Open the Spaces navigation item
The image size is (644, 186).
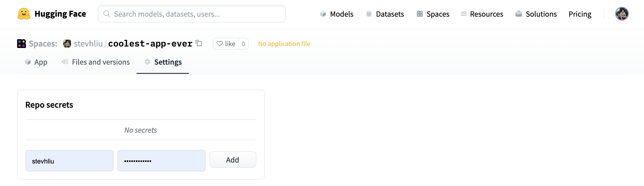pyautogui.click(x=438, y=14)
